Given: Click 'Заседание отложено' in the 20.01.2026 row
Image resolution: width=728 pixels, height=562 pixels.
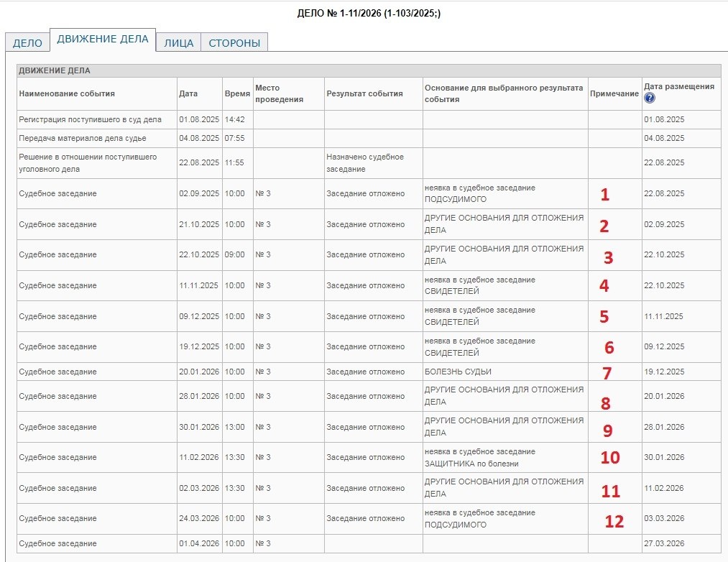Looking at the screenshot, I should point(365,372).
